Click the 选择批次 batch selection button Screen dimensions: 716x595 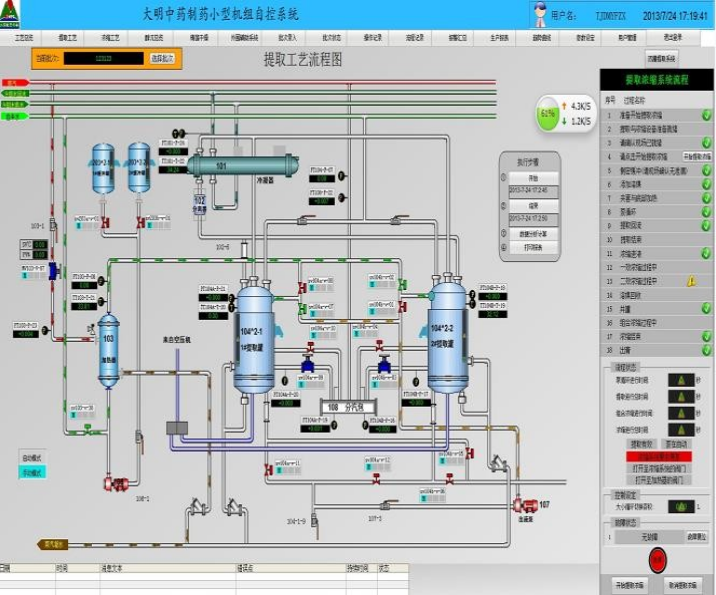tap(162, 59)
